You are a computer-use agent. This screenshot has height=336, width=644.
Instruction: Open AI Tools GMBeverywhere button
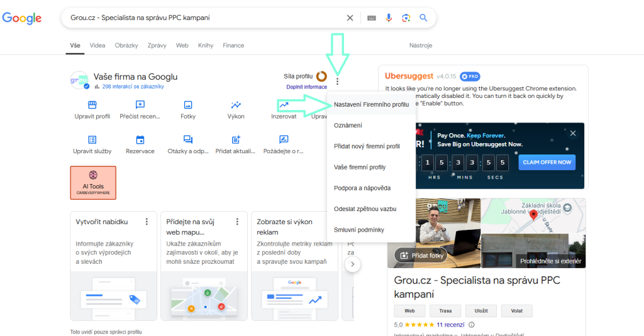tap(93, 183)
